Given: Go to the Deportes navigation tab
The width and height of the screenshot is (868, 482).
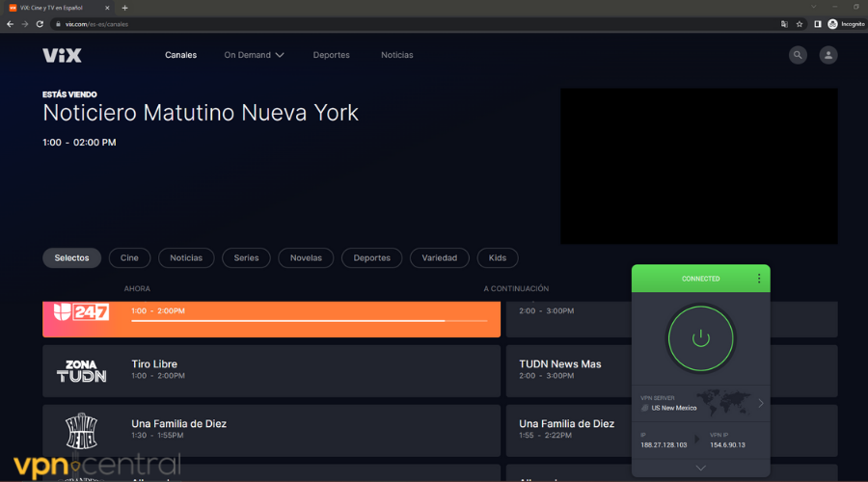Looking at the screenshot, I should [x=331, y=55].
